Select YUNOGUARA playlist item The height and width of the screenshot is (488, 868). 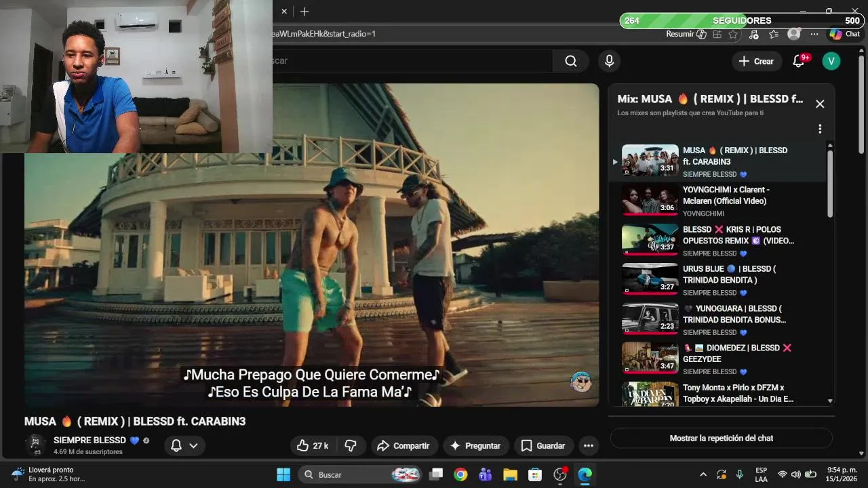tap(719, 319)
